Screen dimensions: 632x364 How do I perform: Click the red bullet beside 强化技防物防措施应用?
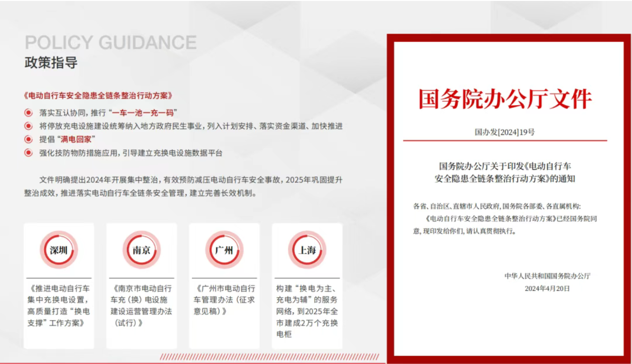click(x=29, y=153)
